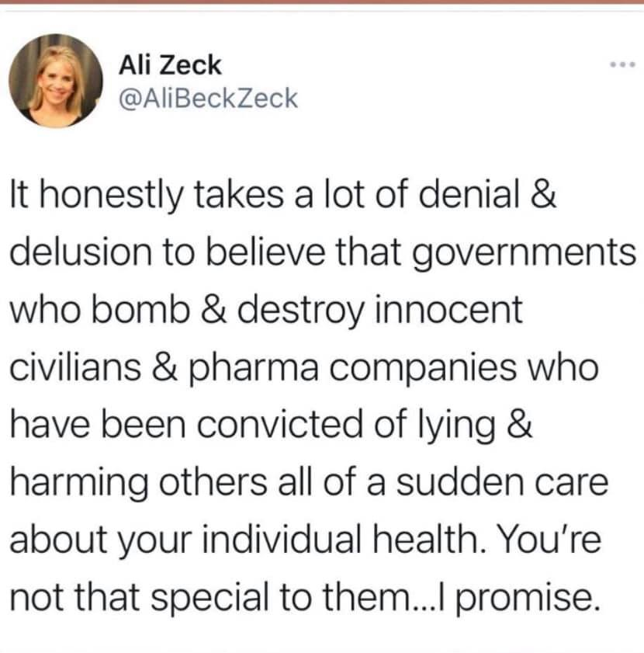Click the word 'governments' in the tweet
This screenshot has height=653, width=644.
coord(524,252)
